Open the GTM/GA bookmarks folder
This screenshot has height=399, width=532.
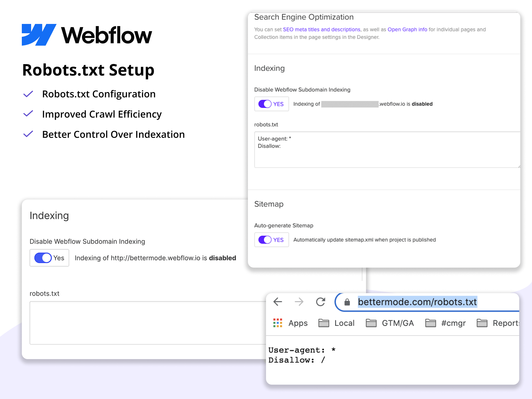point(390,323)
